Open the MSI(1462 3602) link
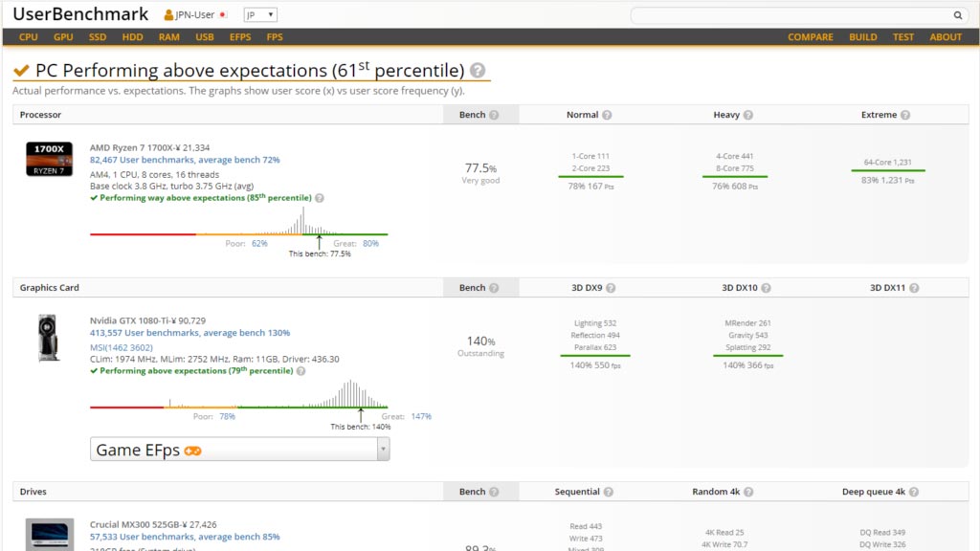Screen dimensions: 980x551 point(122,348)
